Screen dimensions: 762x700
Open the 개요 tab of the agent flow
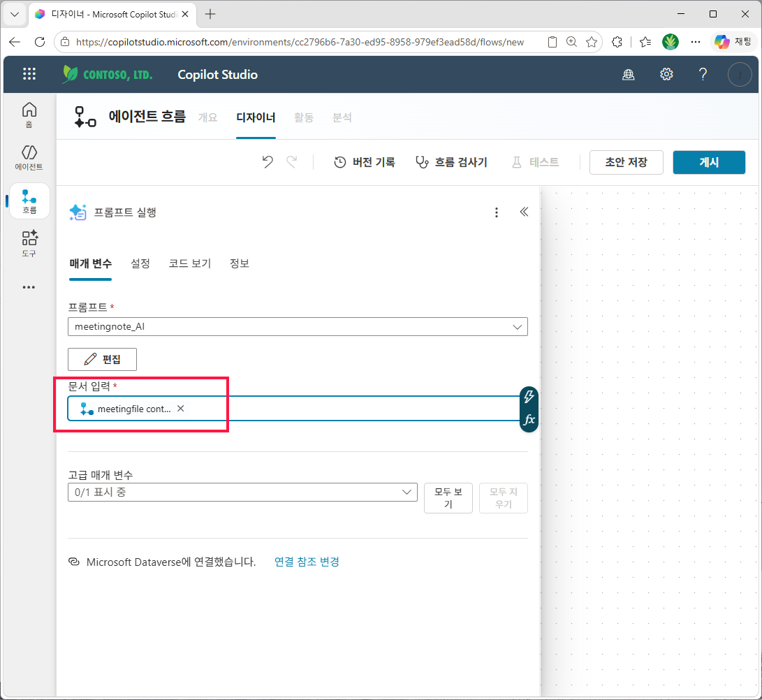(208, 117)
